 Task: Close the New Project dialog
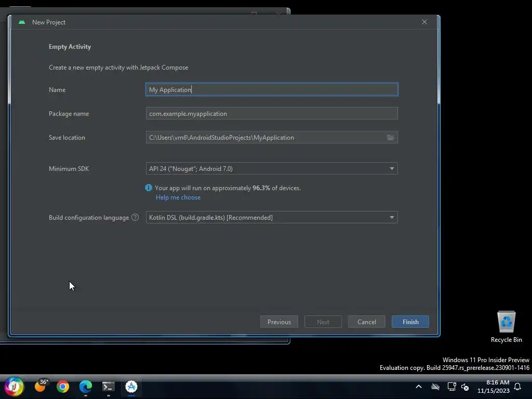(x=424, y=22)
